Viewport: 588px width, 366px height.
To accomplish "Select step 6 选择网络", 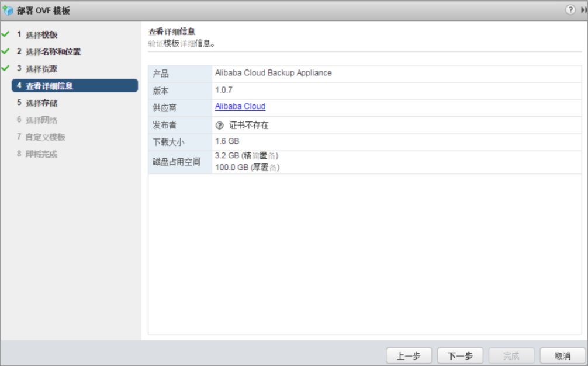I will [x=37, y=120].
